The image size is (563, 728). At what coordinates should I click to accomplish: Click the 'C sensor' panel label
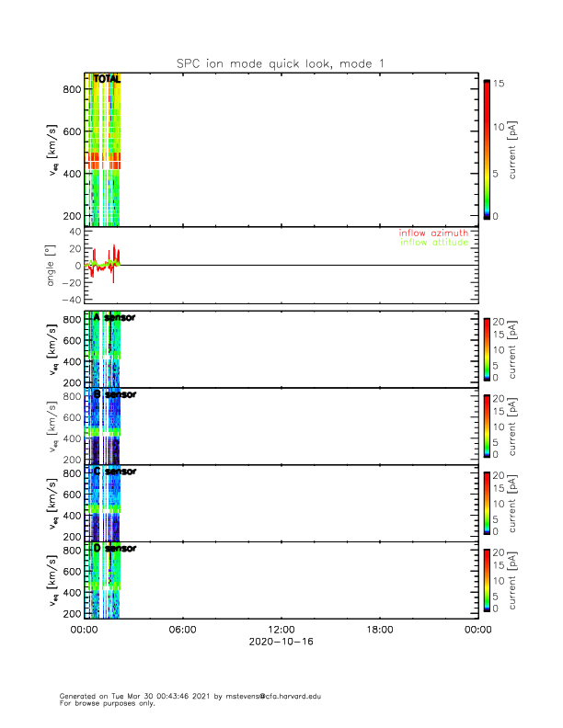115,472
